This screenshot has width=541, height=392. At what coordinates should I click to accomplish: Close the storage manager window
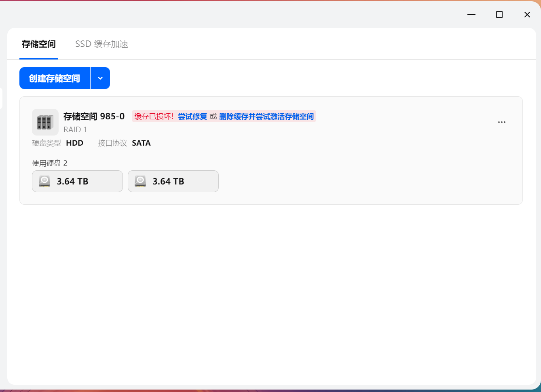(x=527, y=15)
